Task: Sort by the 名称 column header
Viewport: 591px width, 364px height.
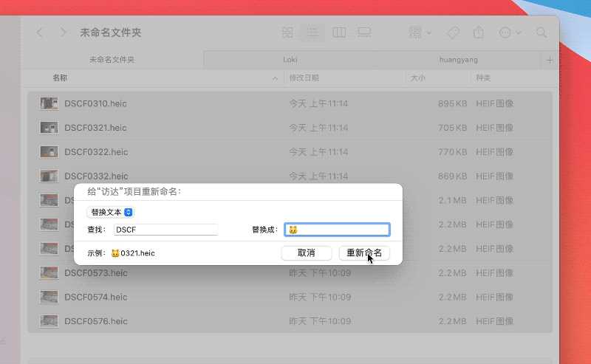Action: 60,78
